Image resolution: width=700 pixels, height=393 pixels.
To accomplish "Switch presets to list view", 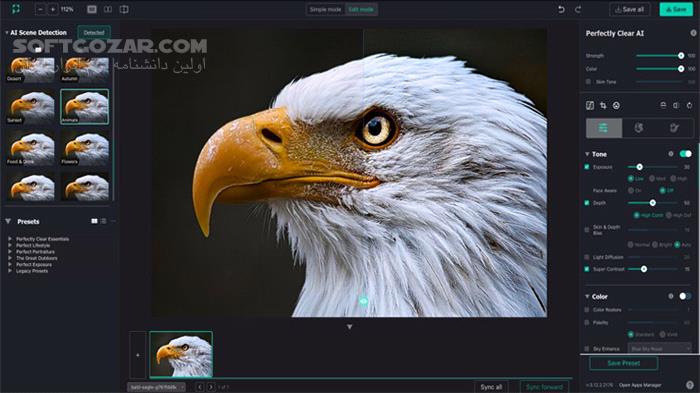I will pyautogui.click(x=104, y=221).
